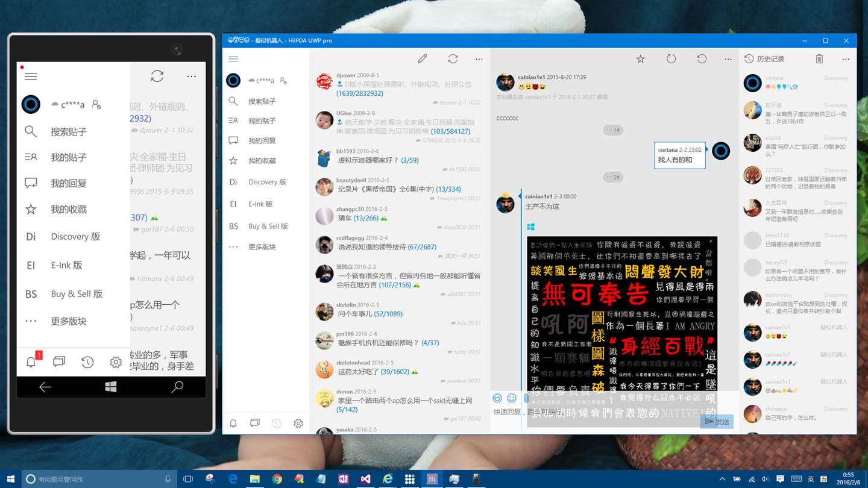Tap settings gear on phone bottom bar
868x488 pixels.
(x=116, y=362)
